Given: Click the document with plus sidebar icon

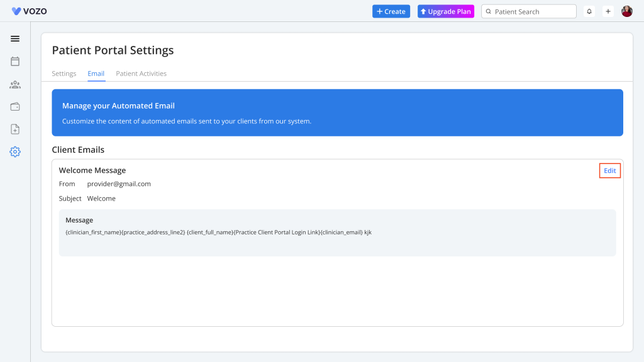Looking at the screenshot, I should (15, 129).
